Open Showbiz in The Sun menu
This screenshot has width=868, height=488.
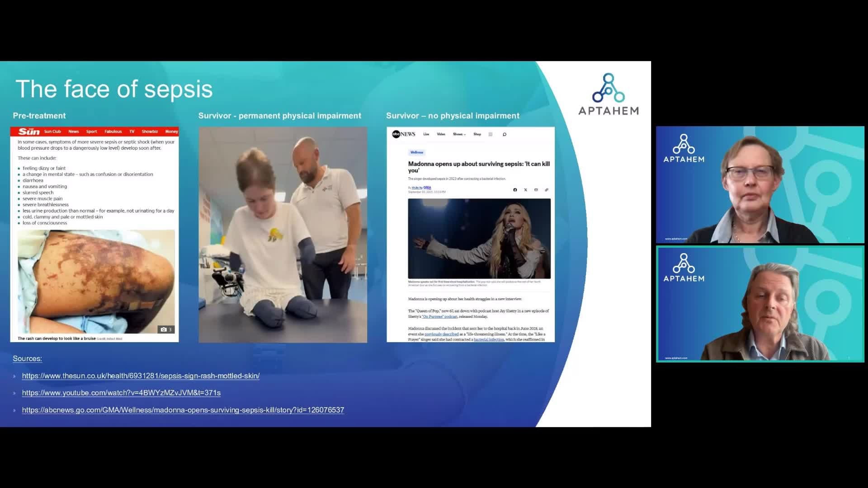(x=150, y=132)
